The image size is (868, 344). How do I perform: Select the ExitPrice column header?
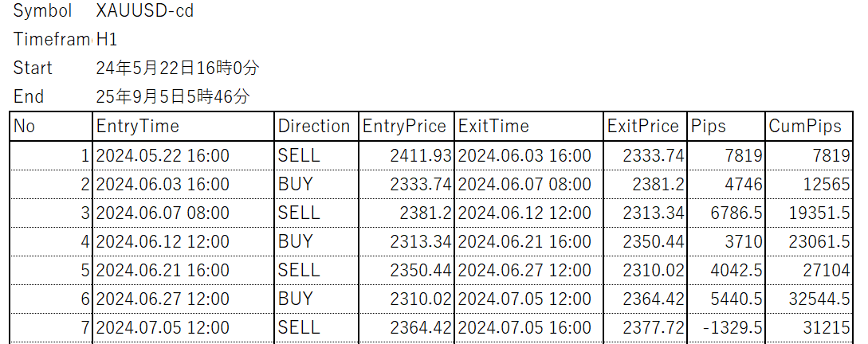click(x=642, y=126)
